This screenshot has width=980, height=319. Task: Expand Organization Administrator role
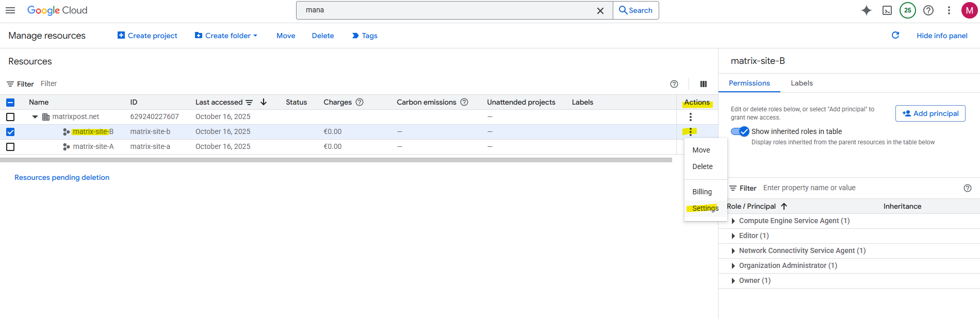point(733,266)
